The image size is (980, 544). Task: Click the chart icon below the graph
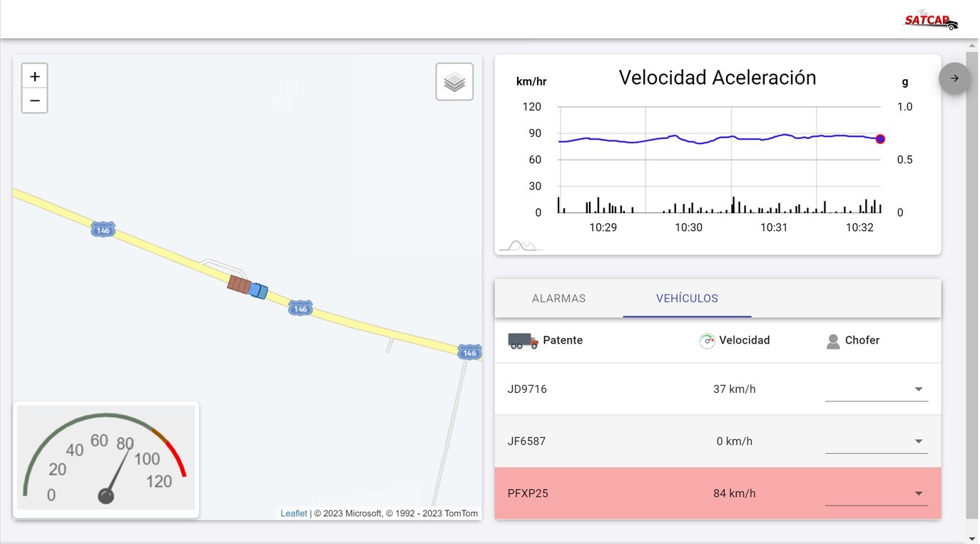pyautogui.click(x=520, y=246)
